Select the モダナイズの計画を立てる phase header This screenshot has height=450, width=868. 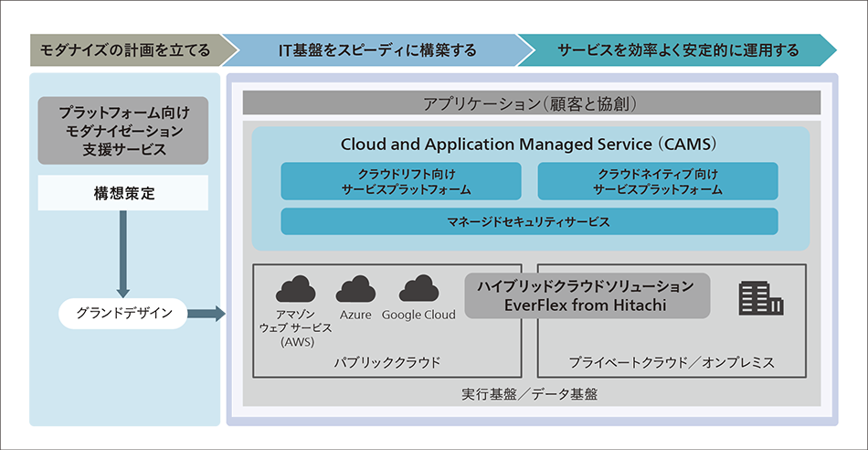coord(132,50)
